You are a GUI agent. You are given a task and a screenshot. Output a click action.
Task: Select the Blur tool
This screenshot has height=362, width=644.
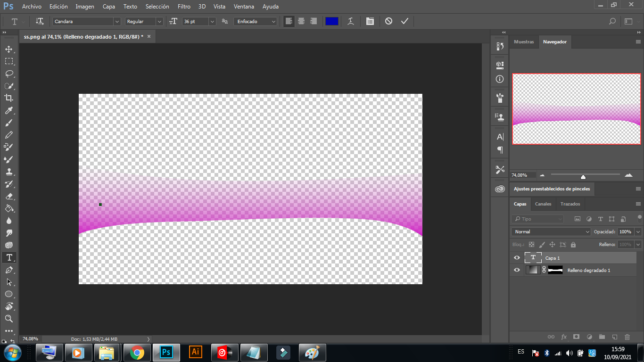[9, 221]
